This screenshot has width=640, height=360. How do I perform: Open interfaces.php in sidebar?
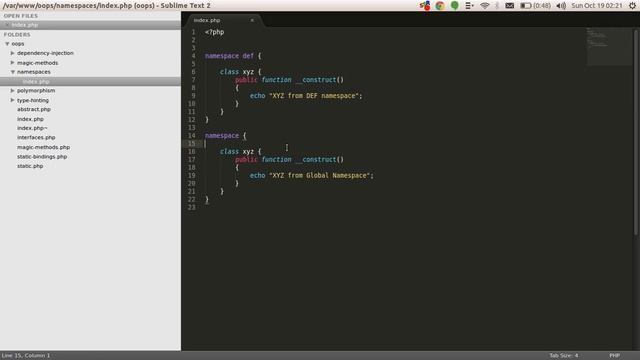pyautogui.click(x=36, y=138)
